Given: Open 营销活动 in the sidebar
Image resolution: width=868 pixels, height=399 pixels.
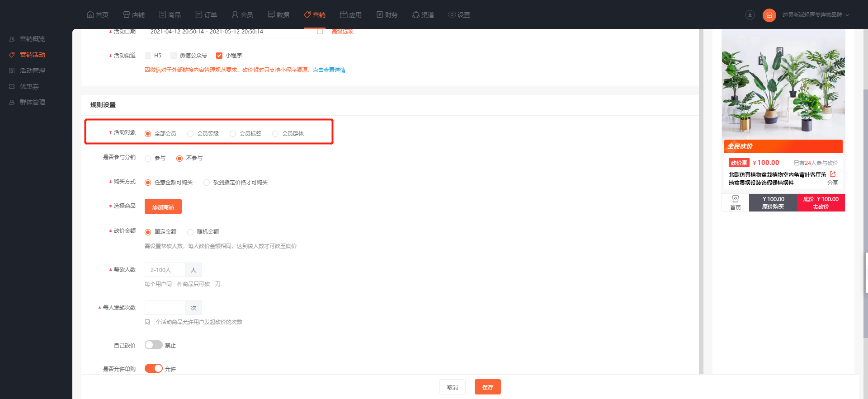Looking at the screenshot, I should (x=27, y=55).
